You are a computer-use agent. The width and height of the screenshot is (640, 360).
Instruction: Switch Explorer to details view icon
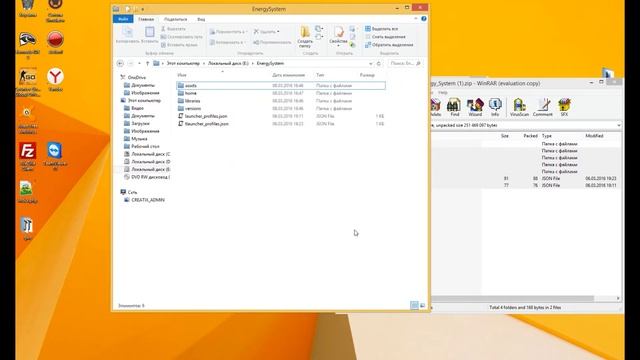click(x=414, y=306)
